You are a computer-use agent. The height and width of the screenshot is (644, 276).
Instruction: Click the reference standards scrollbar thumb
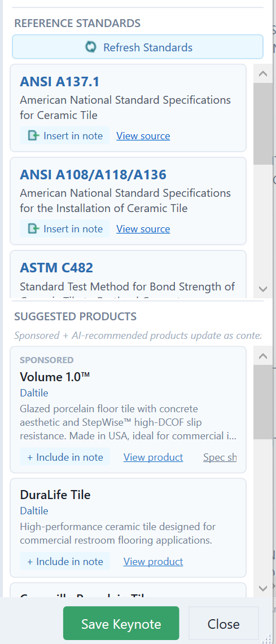pyautogui.click(x=263, y=123)
